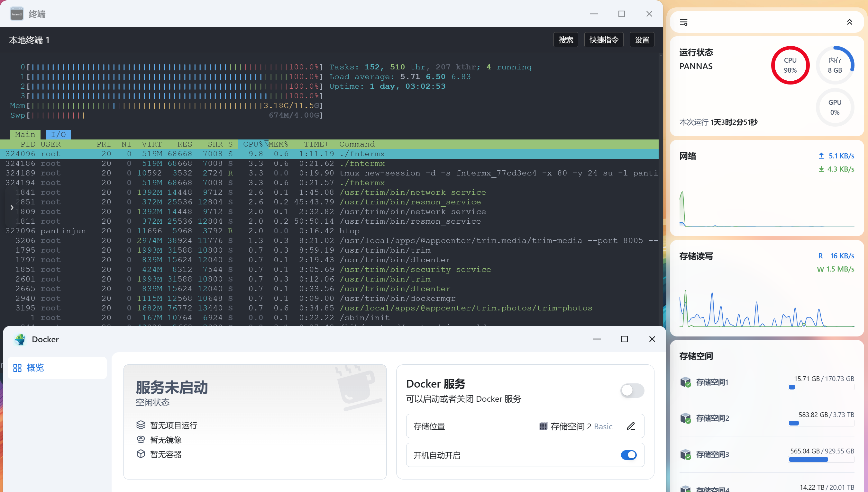Click the 搜索 button in terminal
Viewport: 868px width, 492px height.
click(x=565, y=40)
